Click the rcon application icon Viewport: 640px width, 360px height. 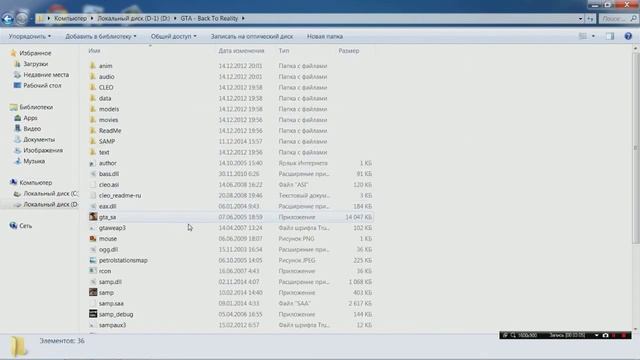click(x=93, y=271)
